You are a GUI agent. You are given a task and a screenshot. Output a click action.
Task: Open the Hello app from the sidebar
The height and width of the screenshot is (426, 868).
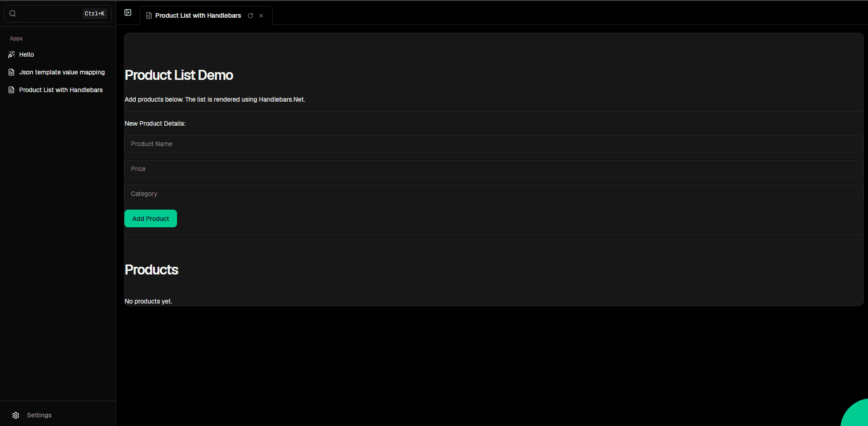27,54
